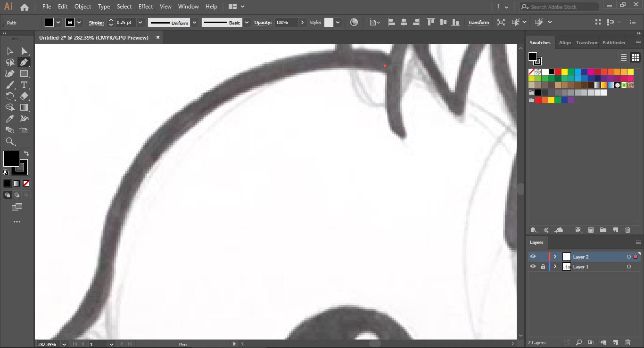Select the Eraser tool
Screen dimensions: 644x348
pos(24,96)
